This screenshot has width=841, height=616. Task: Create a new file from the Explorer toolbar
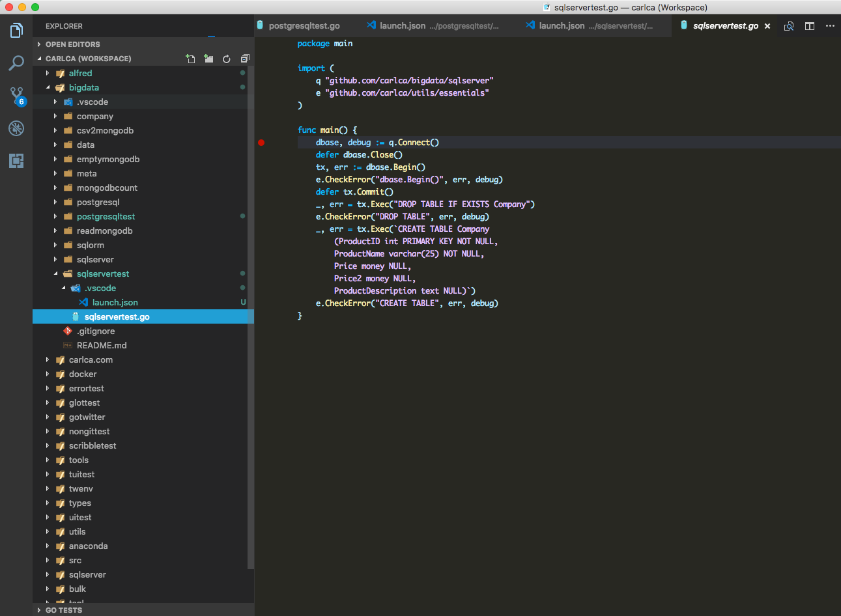[190, 59]
